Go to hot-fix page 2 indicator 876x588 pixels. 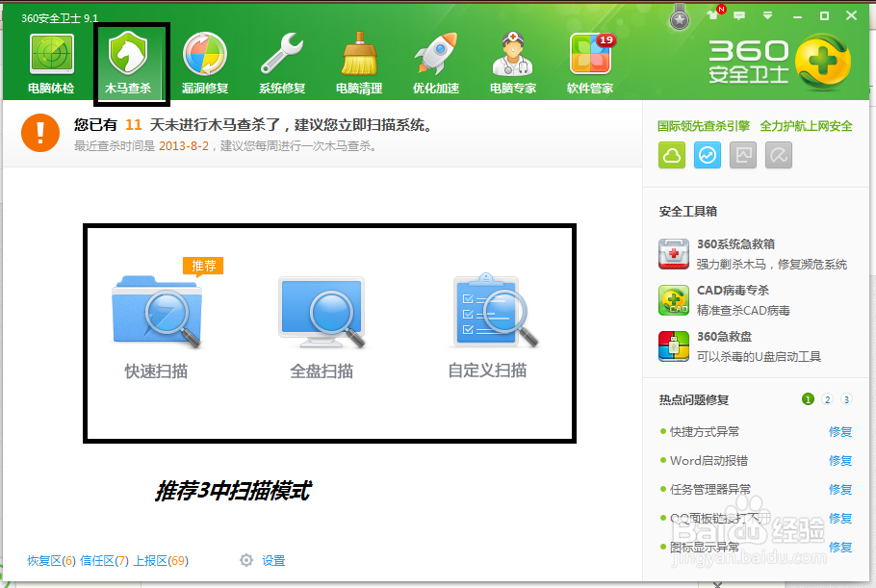coord(828,399)
